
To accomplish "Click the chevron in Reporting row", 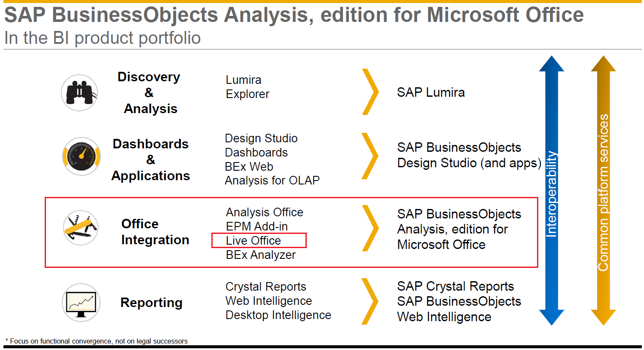I will [370, 301].
